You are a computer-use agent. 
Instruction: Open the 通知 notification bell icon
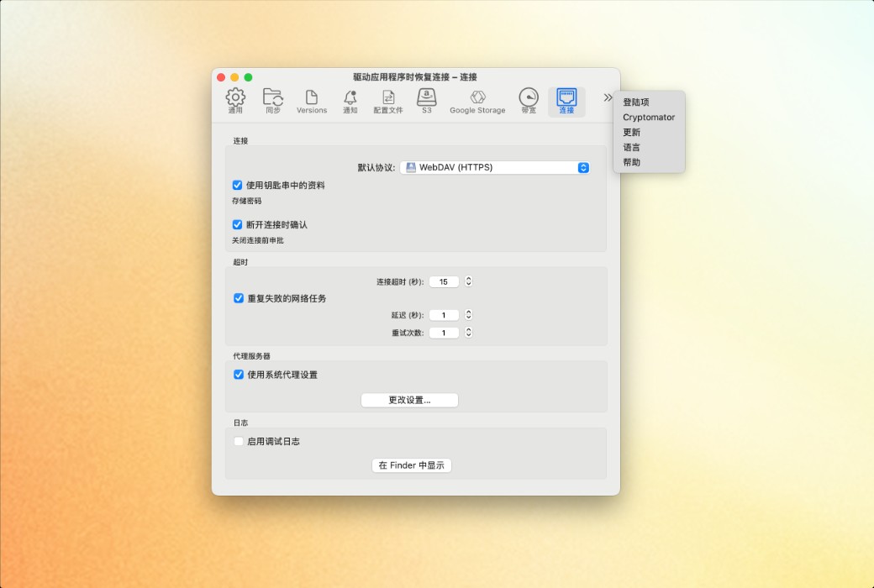click(350, 101)
